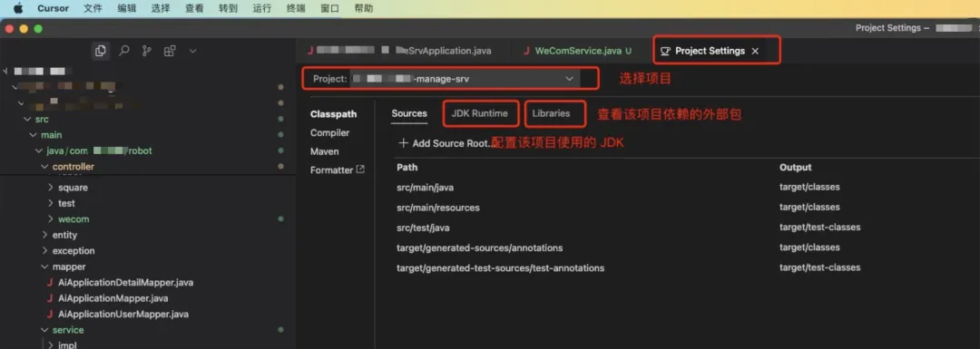Select the Maven settings section
980x349 pixels.
[x=324, y=151]
